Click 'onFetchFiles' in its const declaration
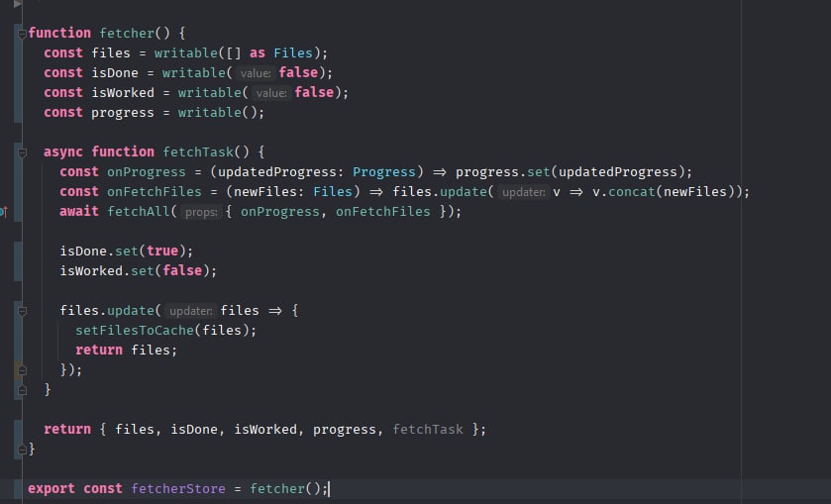The height and width of the screenshot is (504, 831). tap(155, 192)
